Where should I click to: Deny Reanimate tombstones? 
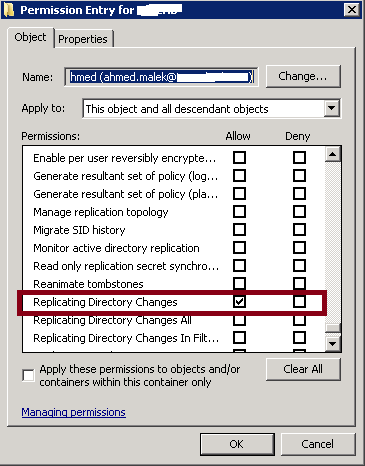[x=299, y=283]
